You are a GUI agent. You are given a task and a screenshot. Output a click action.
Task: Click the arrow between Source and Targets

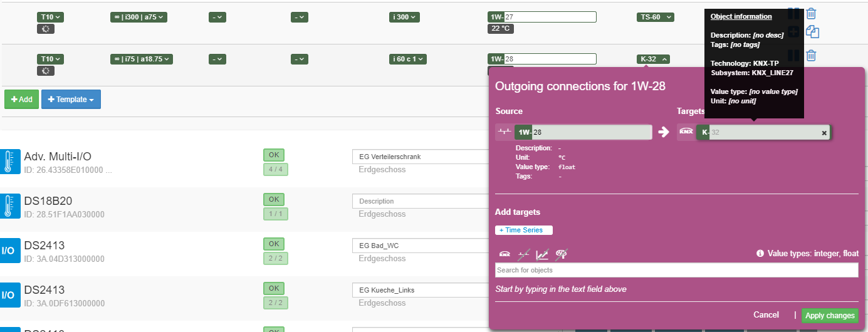coord(664,132)
